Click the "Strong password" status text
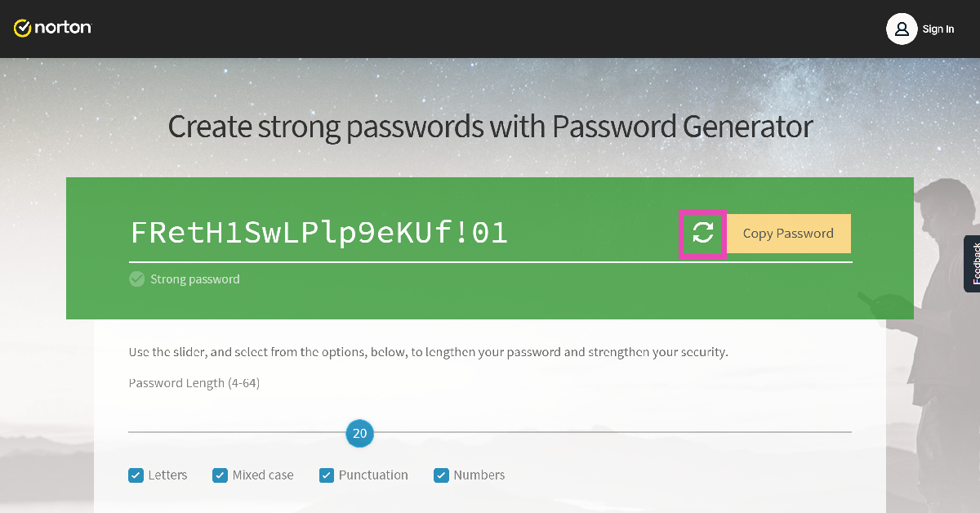980x513 pixels. [x=195, y=279]
